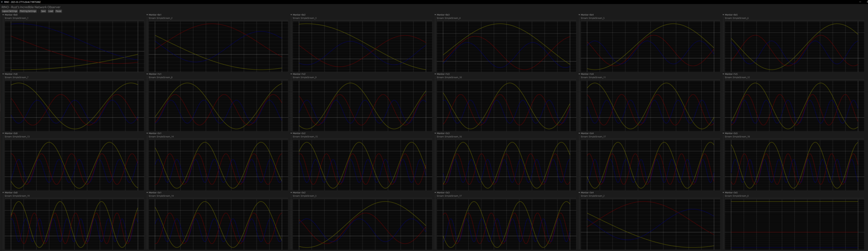Click inside the SimpleStream_1 plot
Image resolution: width=868 pixels, height=251 pixels.
[x=74, y=46]
